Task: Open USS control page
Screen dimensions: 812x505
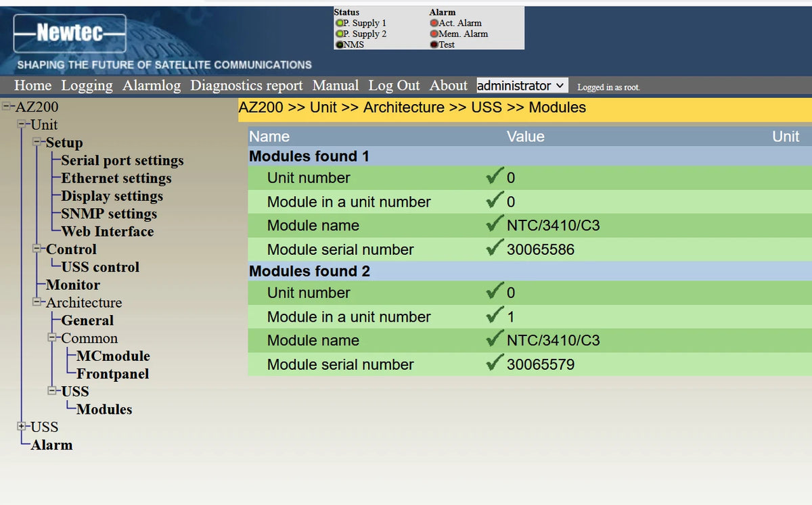Action: pyautogui.click(x=100, y=267)
